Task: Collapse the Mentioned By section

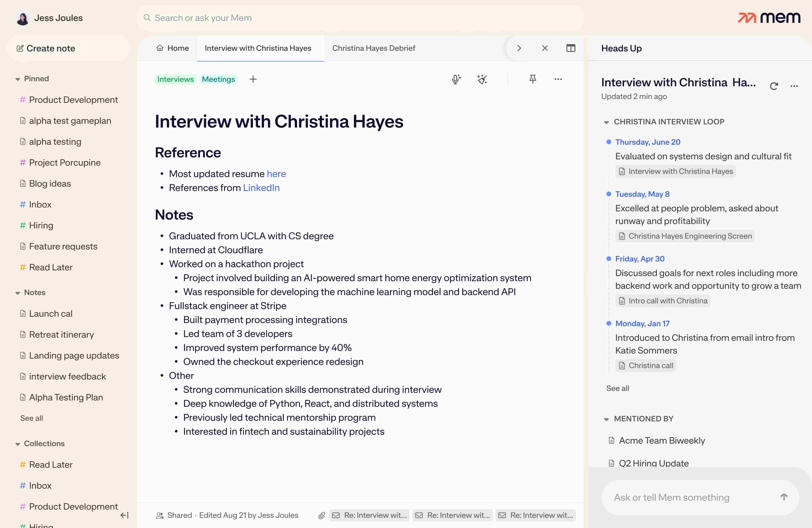Action: coord(606,419)
